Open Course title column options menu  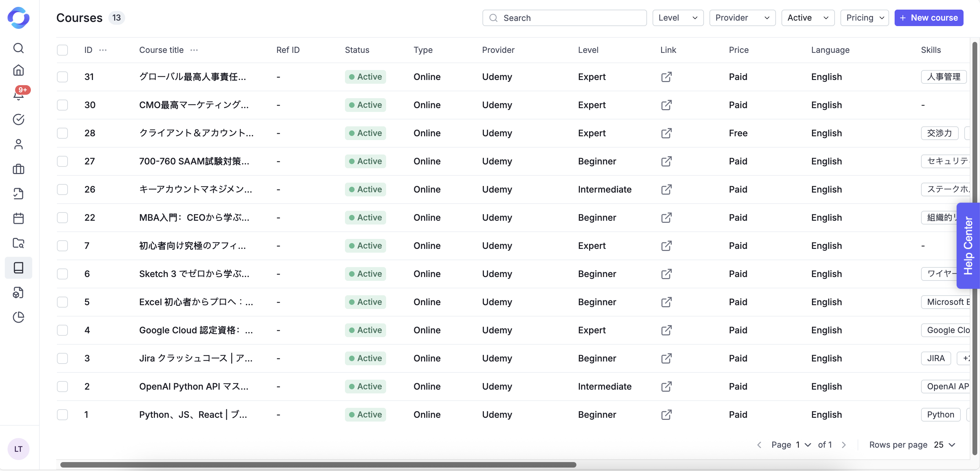194,50
